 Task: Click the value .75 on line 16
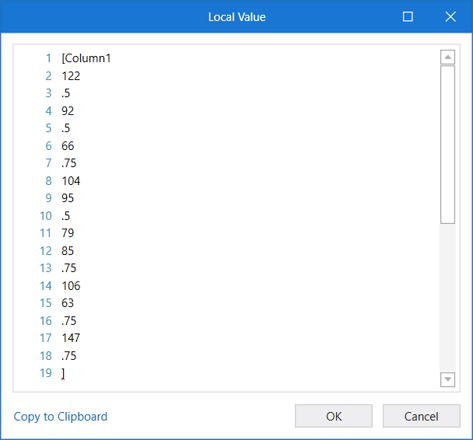click(69, 321)
